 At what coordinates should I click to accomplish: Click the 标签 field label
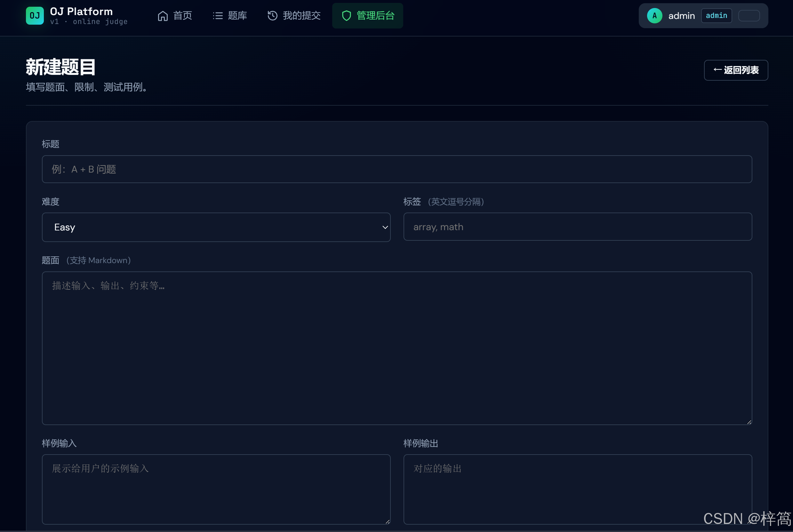pyautogui.click(x=412, y=202)
